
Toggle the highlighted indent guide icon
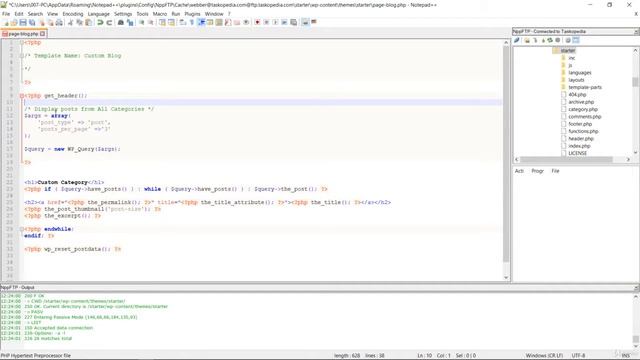(201, 22)
